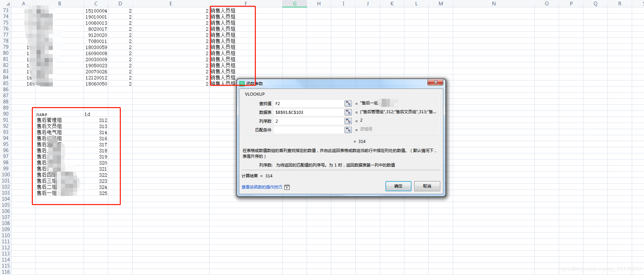Click cell containing 20030009
Viewport: 644px width, 275px height.
[96, 59]
